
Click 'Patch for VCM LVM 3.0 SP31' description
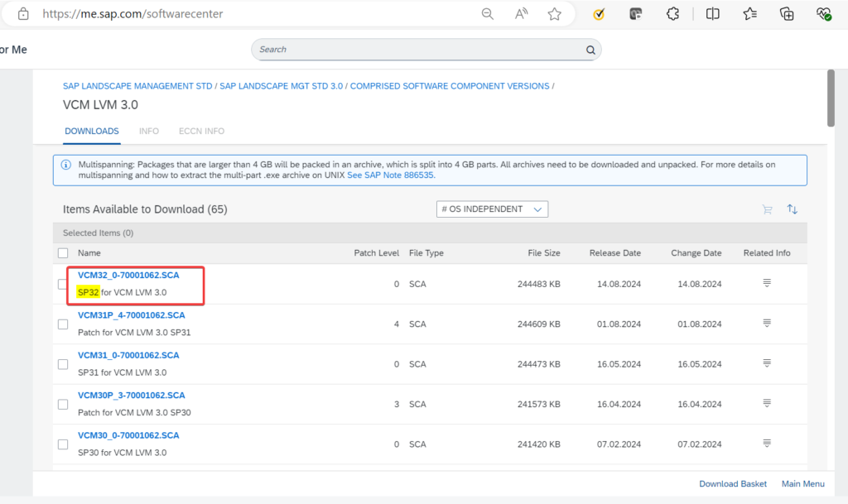pos(134,332)
